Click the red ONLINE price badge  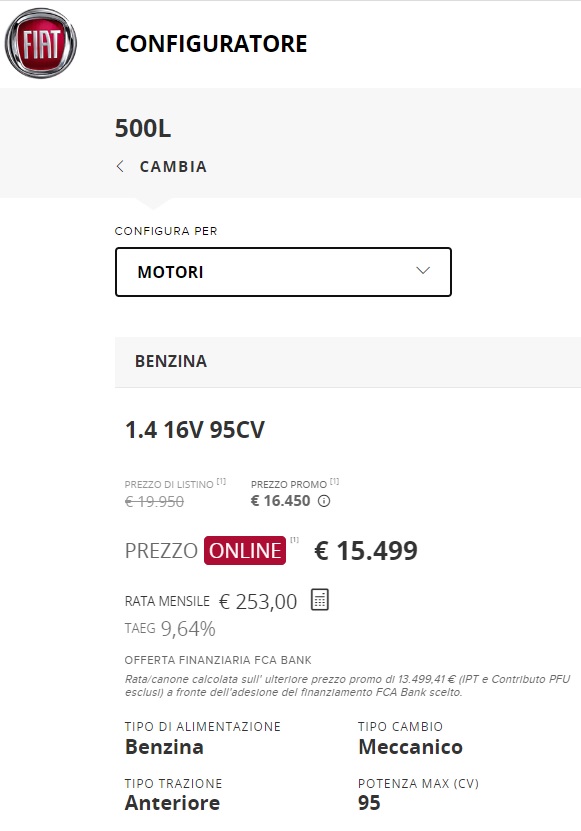[245, 551]
